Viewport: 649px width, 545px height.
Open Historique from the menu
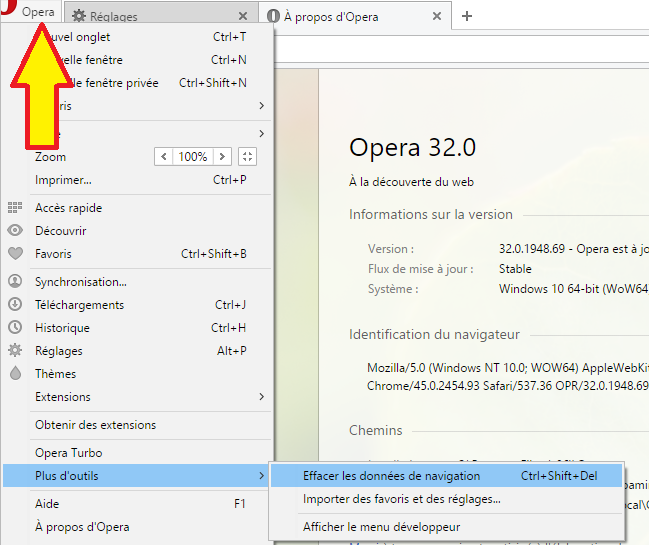[x=137, y=328]
